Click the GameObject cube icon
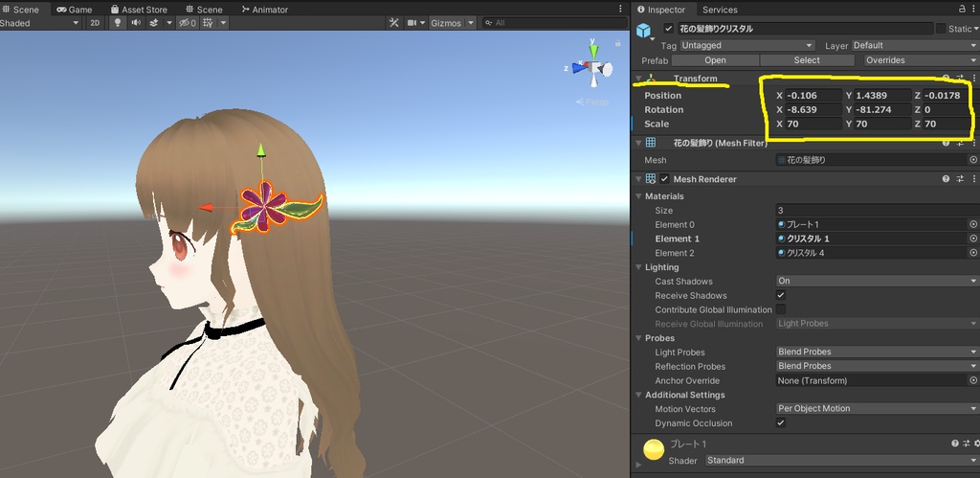 643,30
